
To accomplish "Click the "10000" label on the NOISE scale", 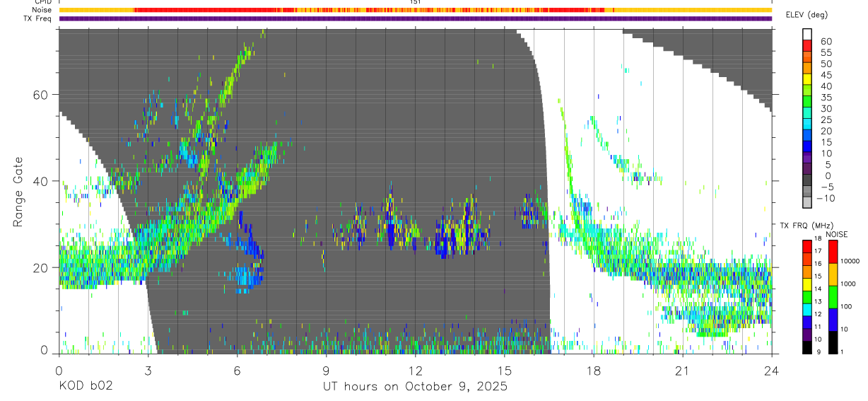I will click(x=850, y=262).
